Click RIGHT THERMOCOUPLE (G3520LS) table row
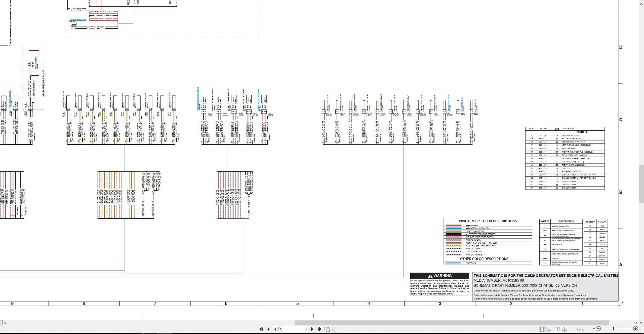Viewport: 644px width, 334px height. coord(565,152)
